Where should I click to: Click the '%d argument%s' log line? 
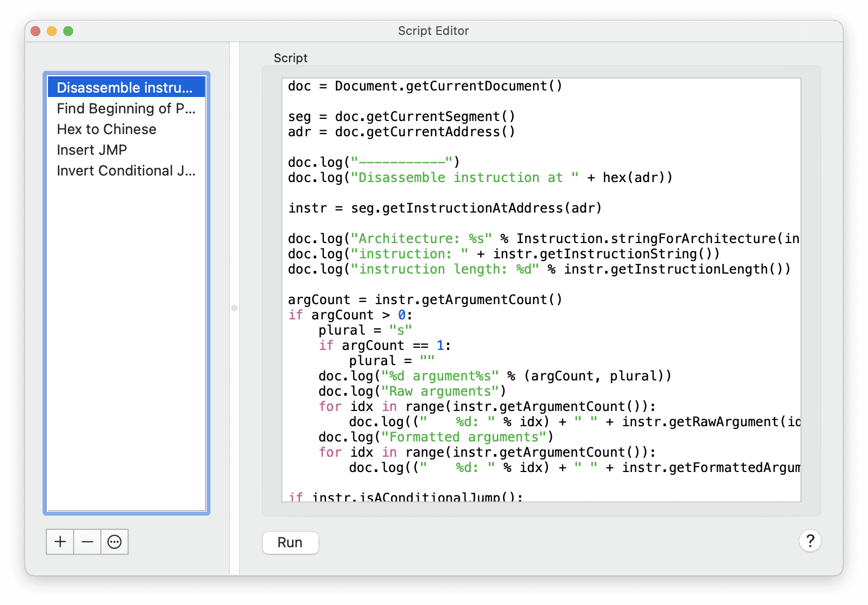click(x=495, y=376)
